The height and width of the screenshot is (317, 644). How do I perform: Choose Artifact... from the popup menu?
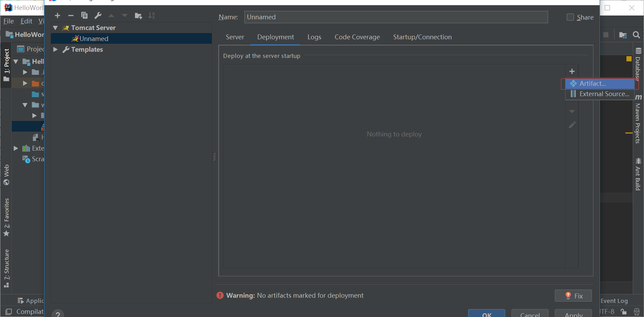[600, 83]
